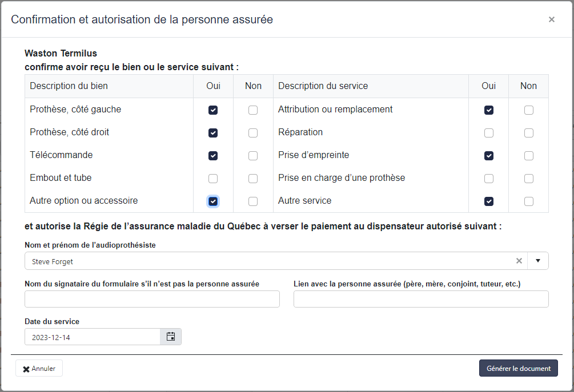Click Générer le document button

518,369
